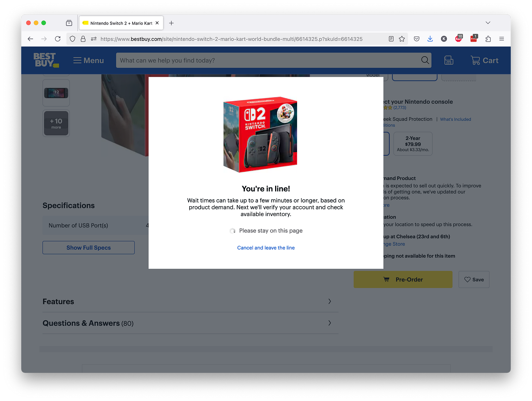The height and width of the screenshot is (401, 532).
Task: Open red password manager extension icon
Action: click(474, 38)
